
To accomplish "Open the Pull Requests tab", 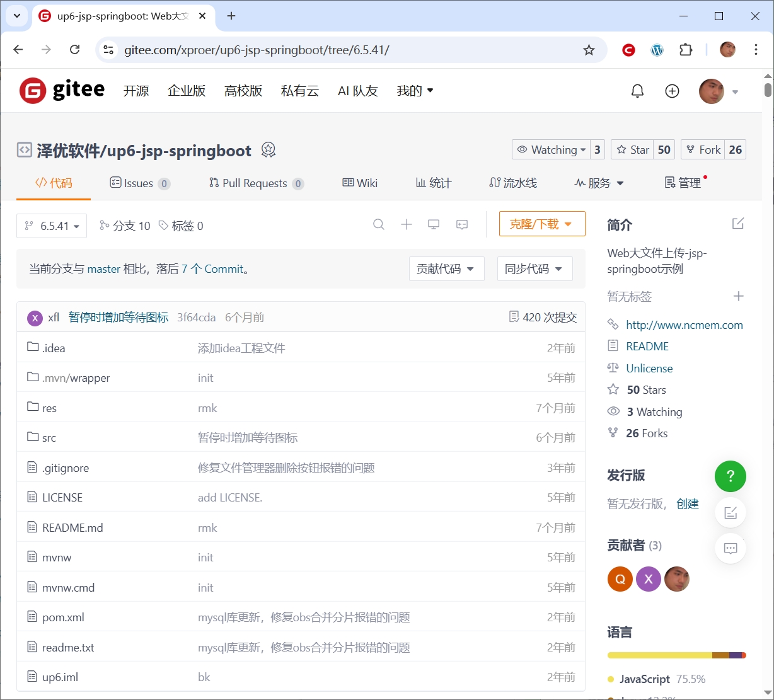I will coord(255,183).
